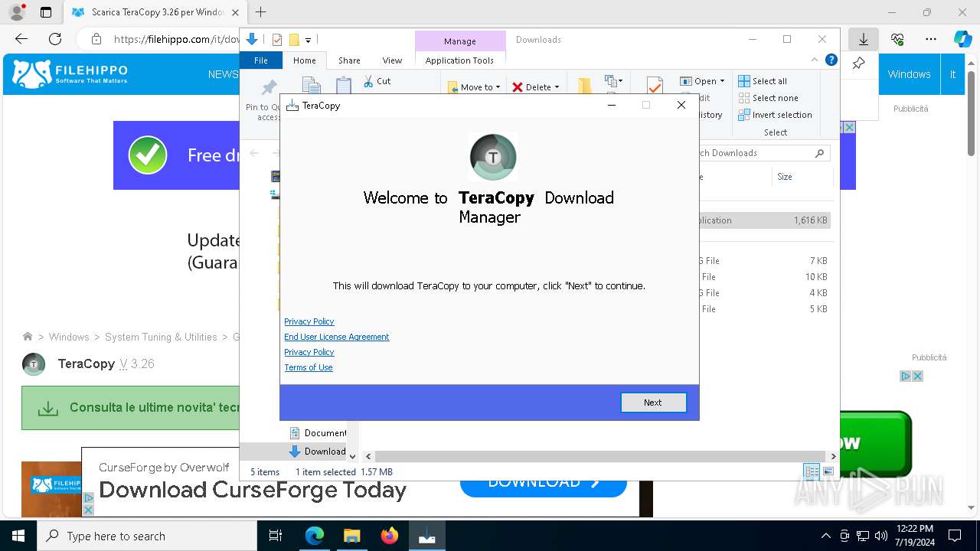Image resolution: width=980 pixels, height=551 pixels.
Task: Open Edge Downloads toolbar icon
Action: click(x=864, y=39)
